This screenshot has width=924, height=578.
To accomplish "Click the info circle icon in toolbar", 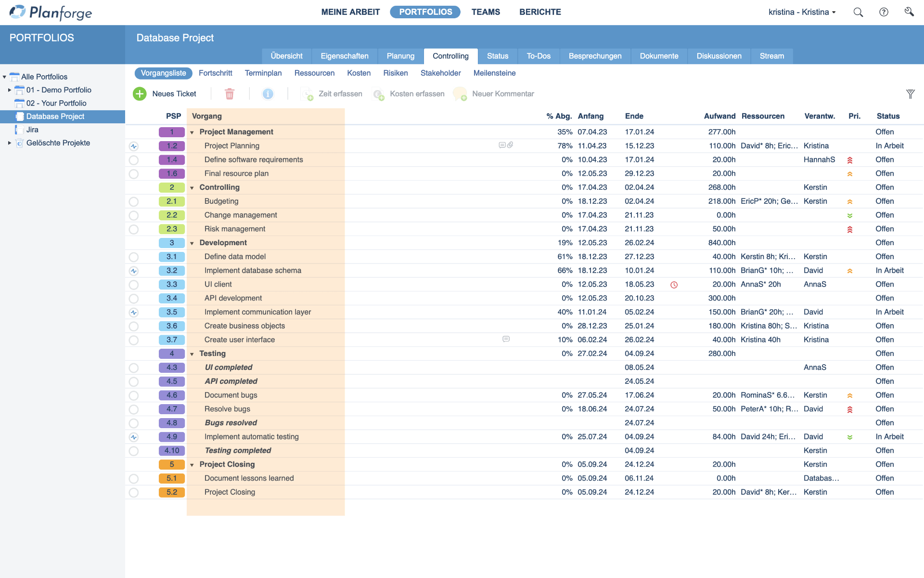I will pos(268,94).
